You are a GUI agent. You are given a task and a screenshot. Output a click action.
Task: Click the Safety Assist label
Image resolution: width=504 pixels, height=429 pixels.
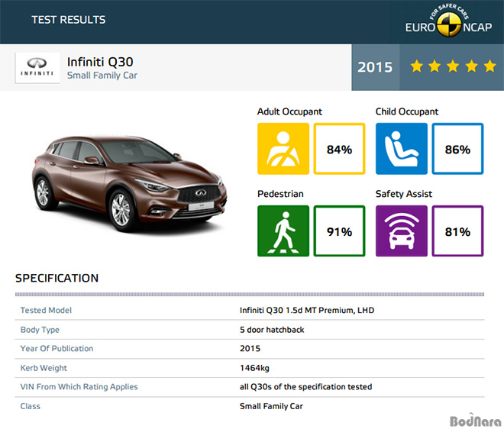404,194
